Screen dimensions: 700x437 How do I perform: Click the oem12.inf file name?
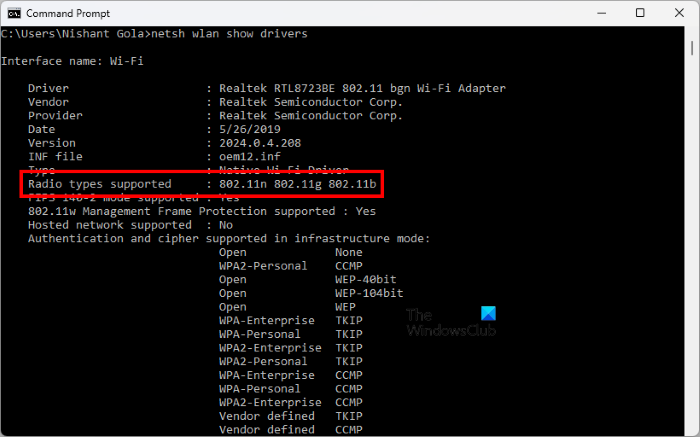click(250, 157)
